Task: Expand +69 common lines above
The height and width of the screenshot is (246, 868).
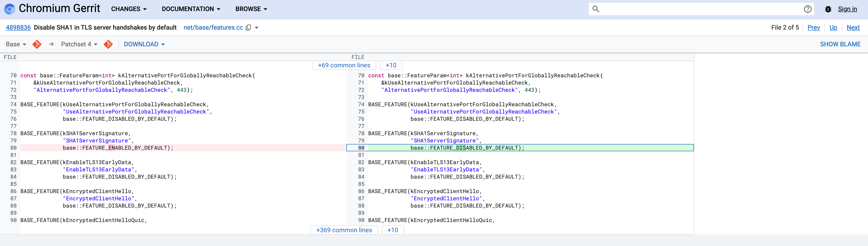Action: click(344, 65)
